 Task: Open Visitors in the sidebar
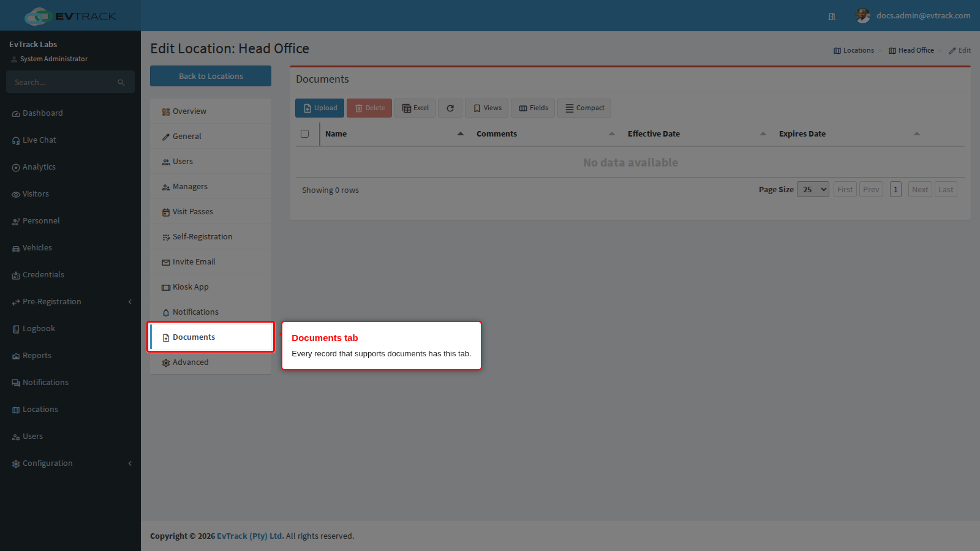(x=70, y=194)
